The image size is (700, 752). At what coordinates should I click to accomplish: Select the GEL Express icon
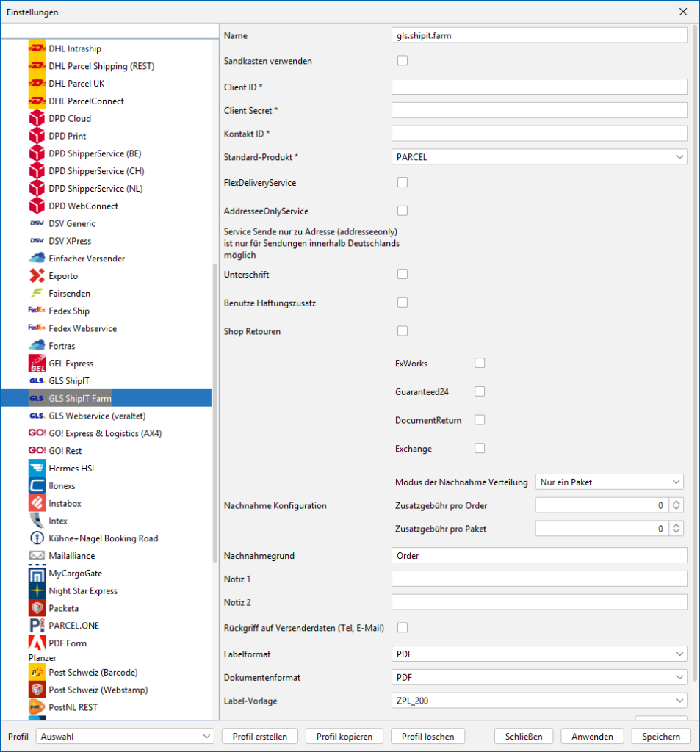click(37, 364)
